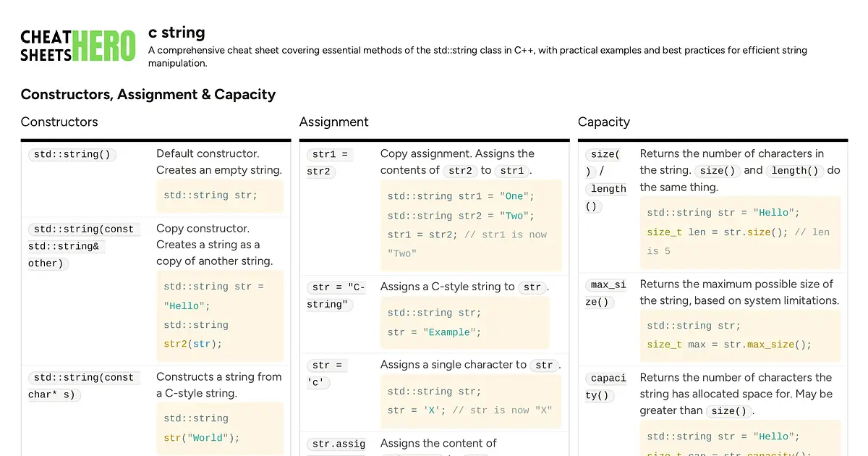
Task: Click the str("World") code example block
Action: coord(220,428)
